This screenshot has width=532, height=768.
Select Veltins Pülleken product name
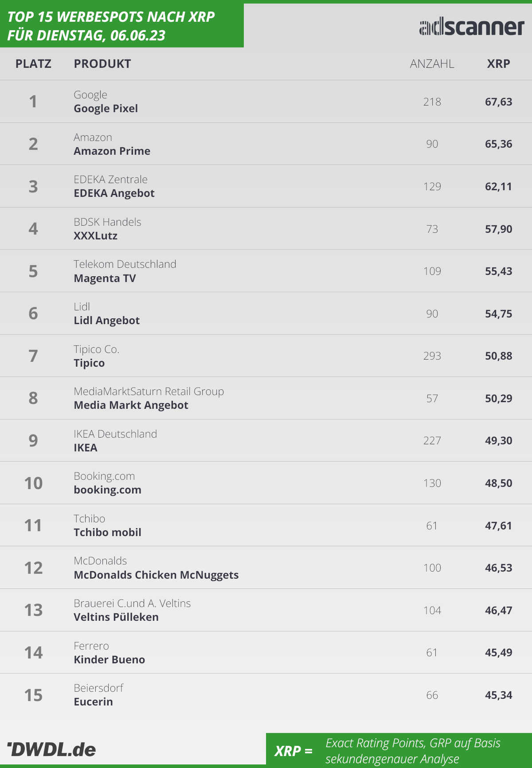tap(116, 617)
